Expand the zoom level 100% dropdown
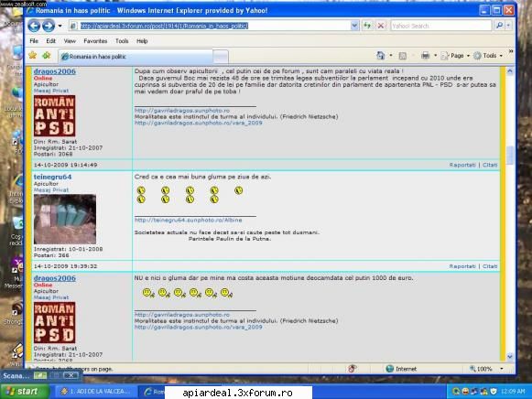This screenshot has width=532, height=399. (x=502, y=369)
